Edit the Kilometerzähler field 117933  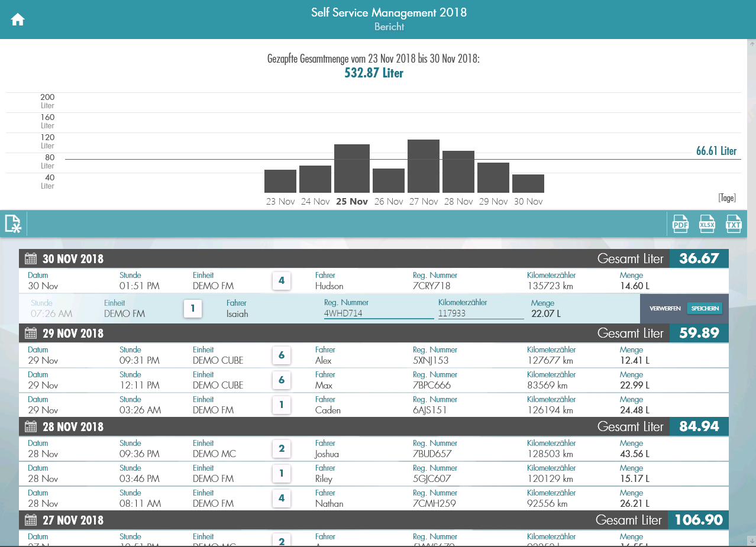click(x=480, y=313)
